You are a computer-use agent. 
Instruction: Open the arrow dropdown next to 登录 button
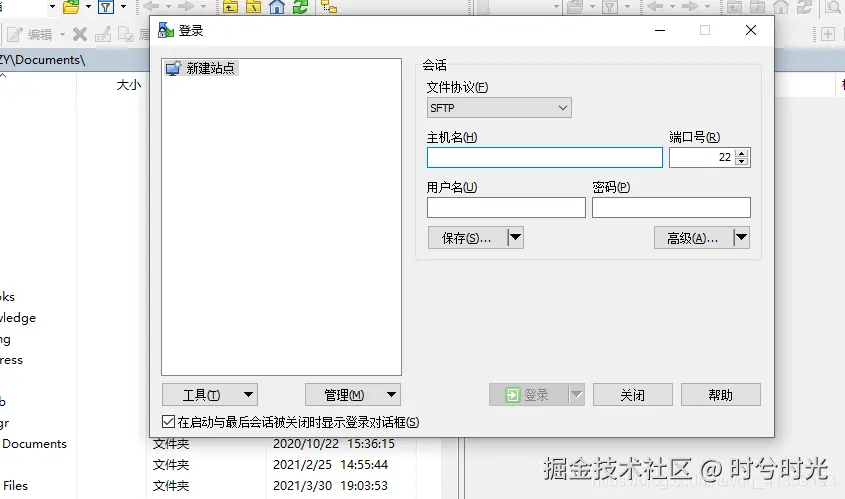pos(577,395)
